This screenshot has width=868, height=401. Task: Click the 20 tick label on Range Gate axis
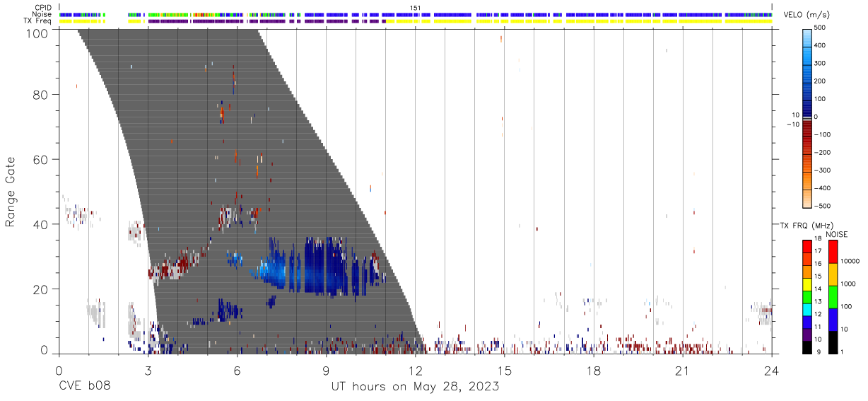tap(42, 290)
